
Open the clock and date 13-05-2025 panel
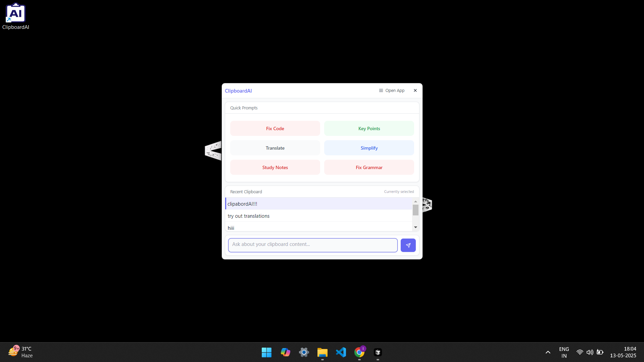point(623,352)
